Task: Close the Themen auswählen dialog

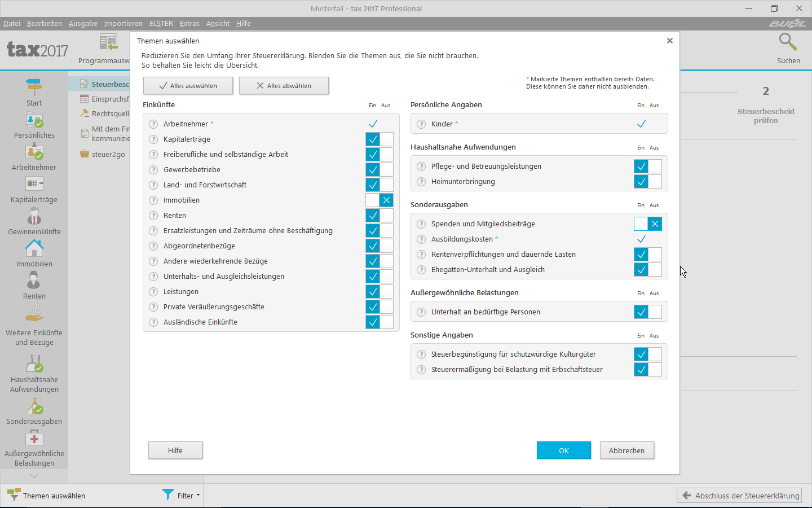Action: coord(669,41)
